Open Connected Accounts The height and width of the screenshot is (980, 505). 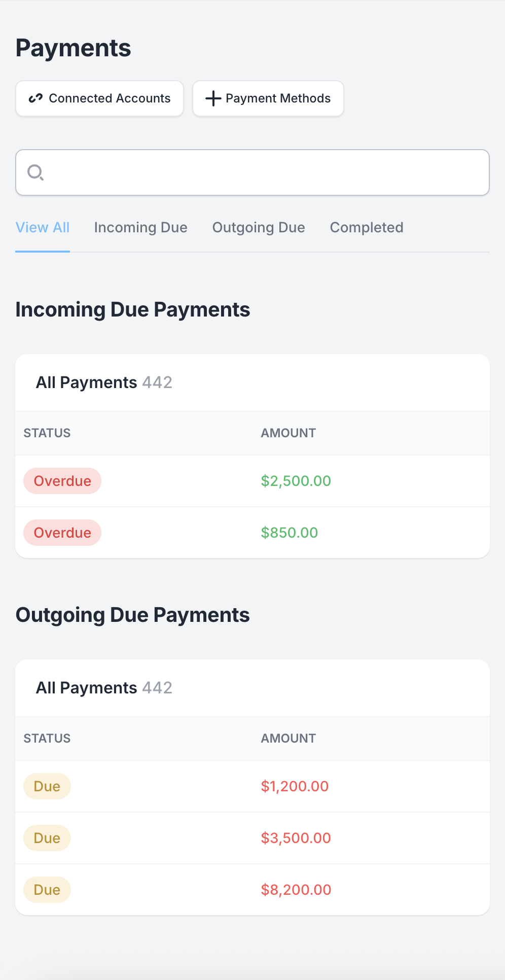99,98
